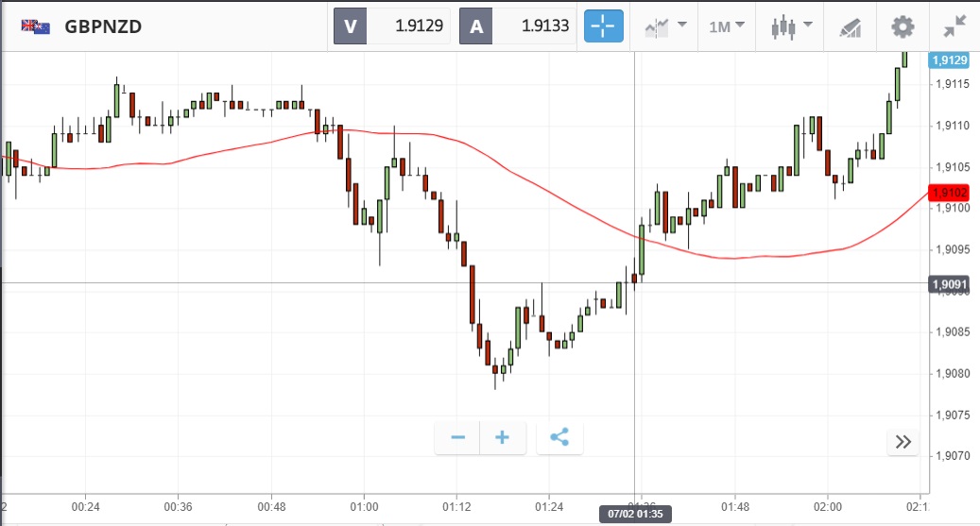Zoom out with the minus button
Image resolution: width=980 pixels, height=526 pixels.
coord(457,437)
